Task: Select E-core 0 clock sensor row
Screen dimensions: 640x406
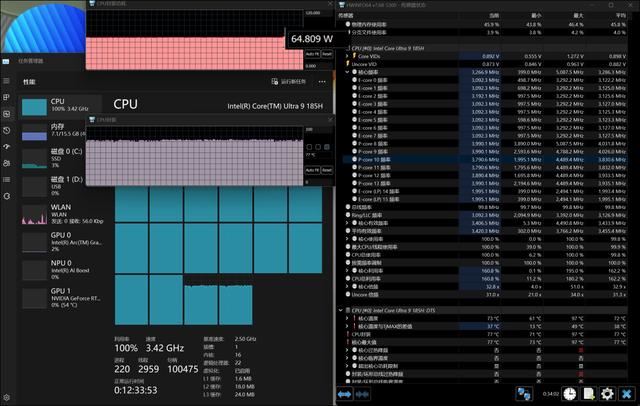Action: click(x=485, y=80)
